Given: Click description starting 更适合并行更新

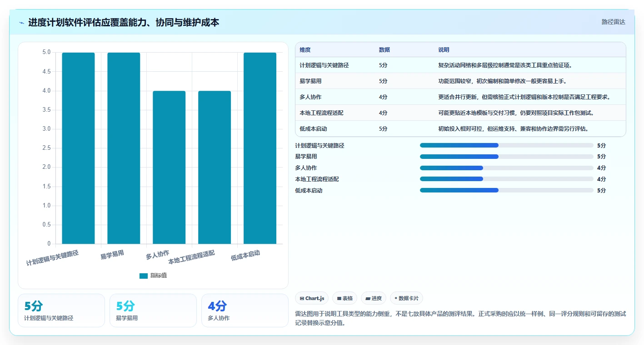Looking at the screenshot, I should tap(524, 97).
